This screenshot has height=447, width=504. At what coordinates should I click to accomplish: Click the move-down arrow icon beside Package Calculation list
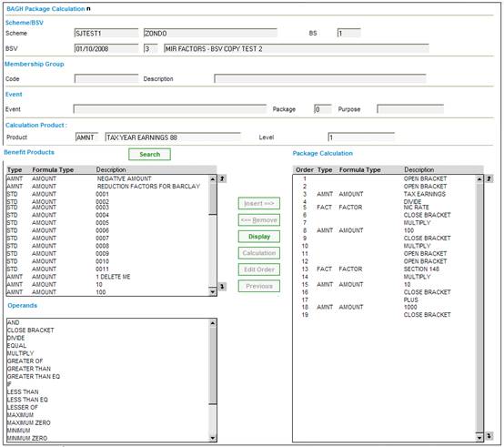tap(489, 436)
